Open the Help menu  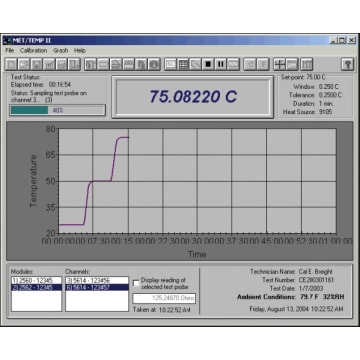click(80, 51)
